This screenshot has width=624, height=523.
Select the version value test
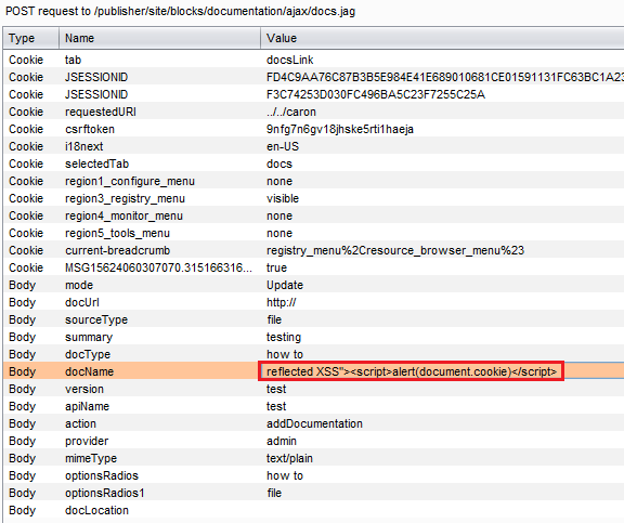[276, 389]
